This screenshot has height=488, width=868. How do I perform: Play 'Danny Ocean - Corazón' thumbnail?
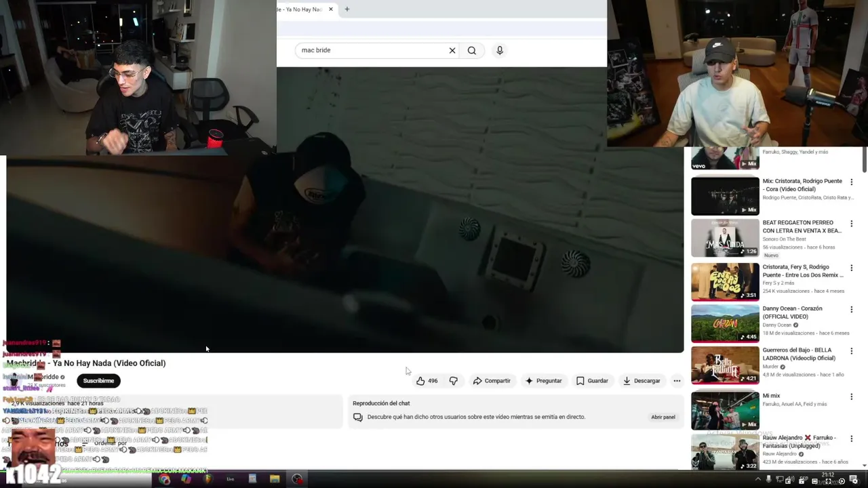(x=725, y=323)
